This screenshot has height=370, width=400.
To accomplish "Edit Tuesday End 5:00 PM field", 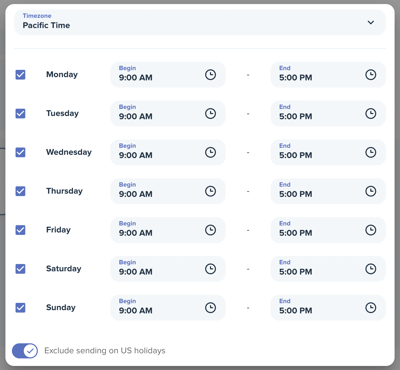I will [x=328, y=114].
